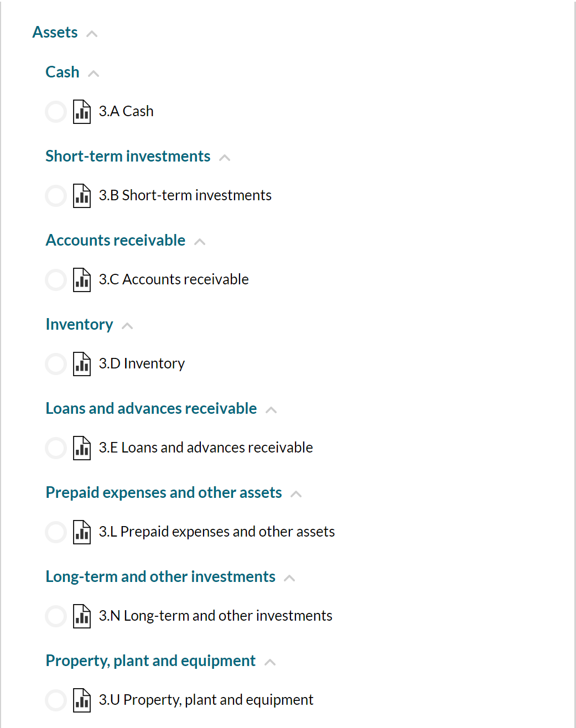Click the 3.C Accounts receivable document icon
576x728 pixels.
(82, 280)
